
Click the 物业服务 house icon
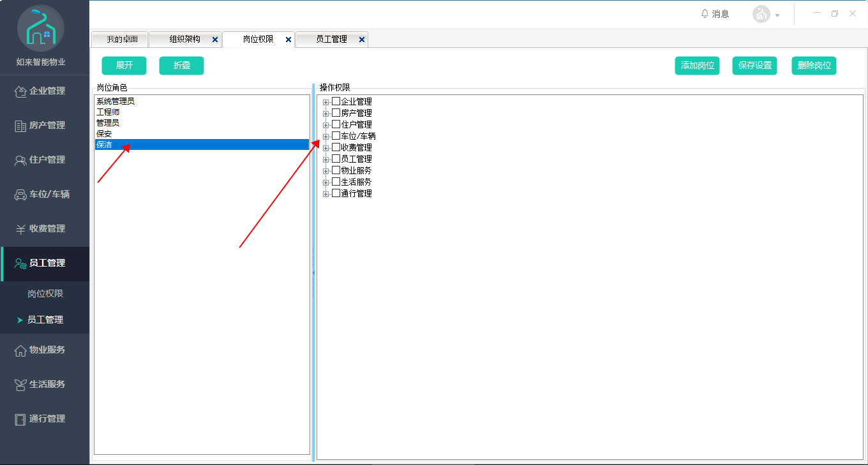pyautogui.click(x=20, y=350)
